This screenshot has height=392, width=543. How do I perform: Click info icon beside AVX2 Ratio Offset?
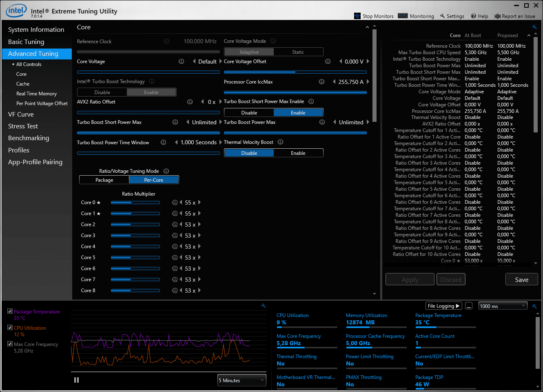(190, 101)
